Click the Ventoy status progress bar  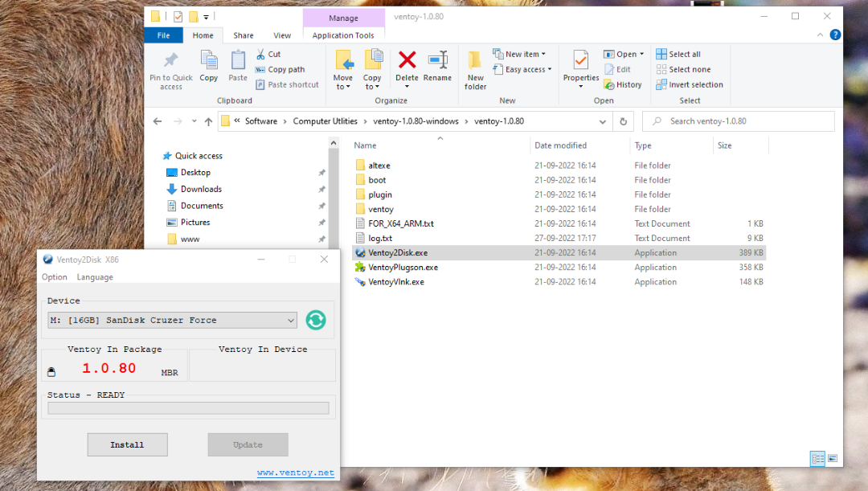click(x=188, y=408)
